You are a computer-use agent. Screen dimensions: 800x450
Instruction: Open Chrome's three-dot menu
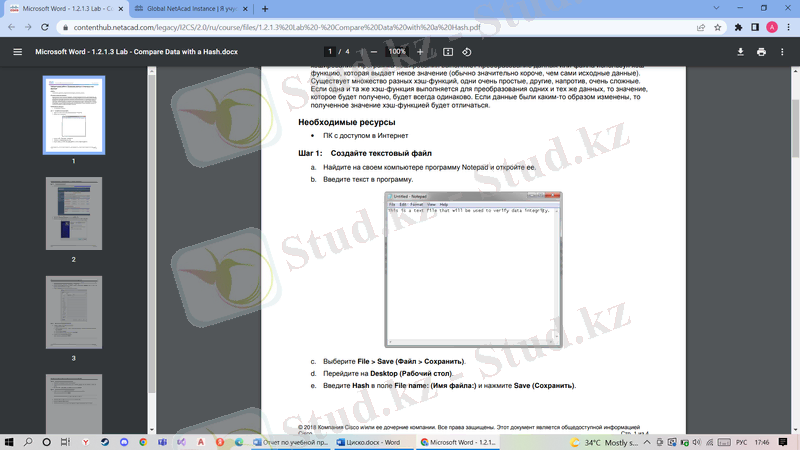tap(789, 27)
